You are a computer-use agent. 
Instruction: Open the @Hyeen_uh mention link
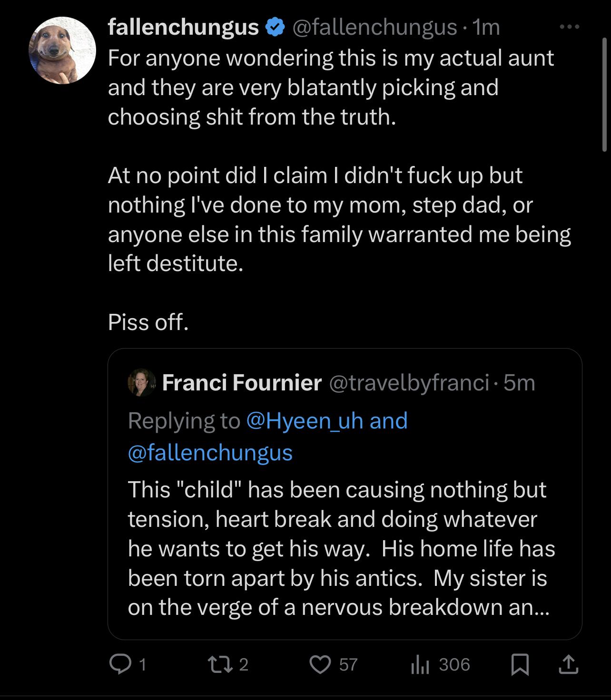tap(305, 421)
